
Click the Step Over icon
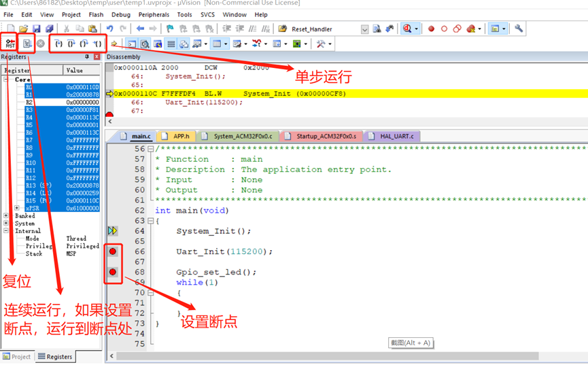71,44
